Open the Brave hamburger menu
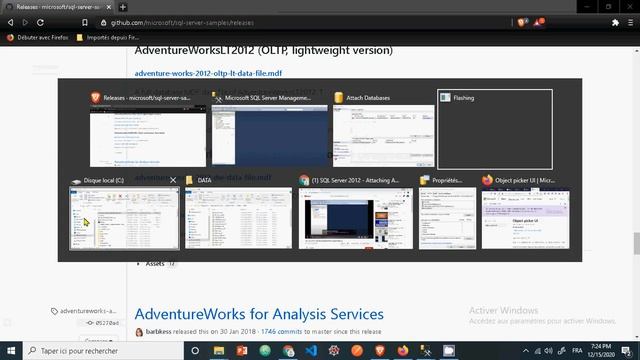 click(x=630, y=23)
